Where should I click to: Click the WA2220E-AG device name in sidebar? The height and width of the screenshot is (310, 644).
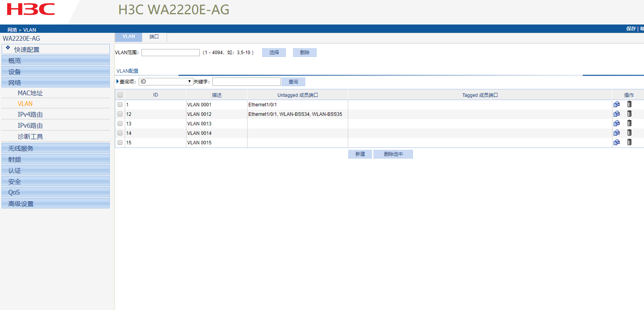click(x=21, y=38)
